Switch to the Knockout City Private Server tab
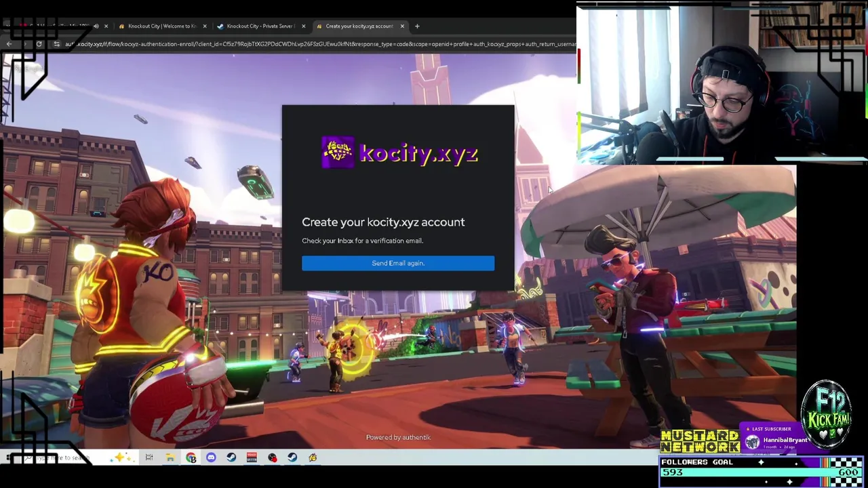The height and width of the screenshot is (488, 868). click(x=260, y=26)
